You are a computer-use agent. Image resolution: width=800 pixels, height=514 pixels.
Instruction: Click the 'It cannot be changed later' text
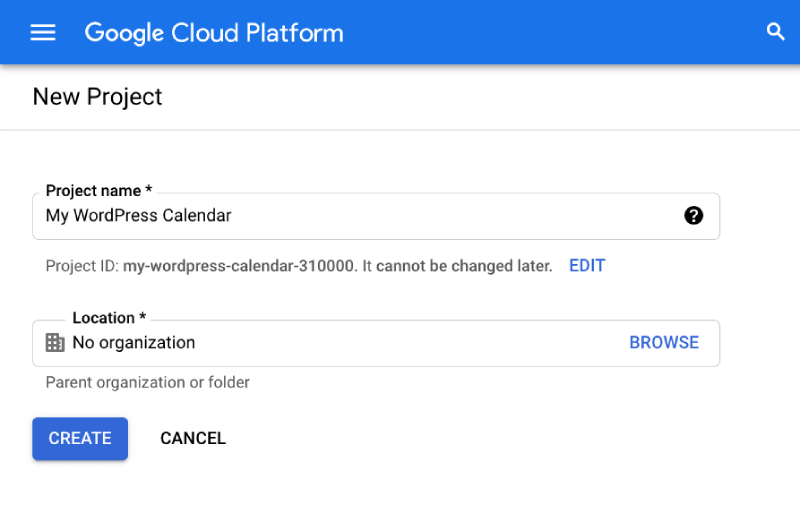458,266
